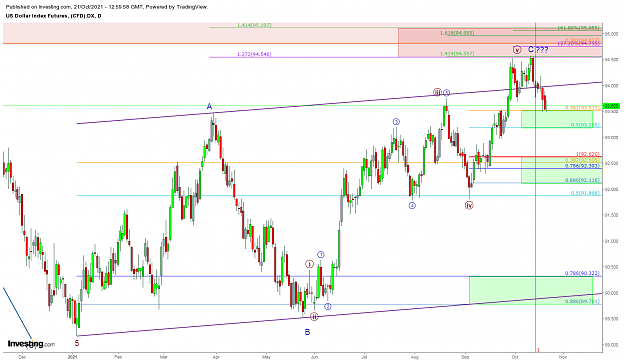Screen dimensions: 625x362
Task: Click the 92.000 price axis label
Action: tap(611, 189)
